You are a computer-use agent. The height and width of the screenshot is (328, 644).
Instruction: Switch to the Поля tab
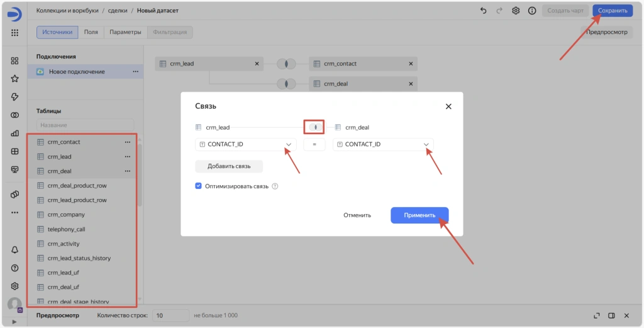tap(91, 32)
